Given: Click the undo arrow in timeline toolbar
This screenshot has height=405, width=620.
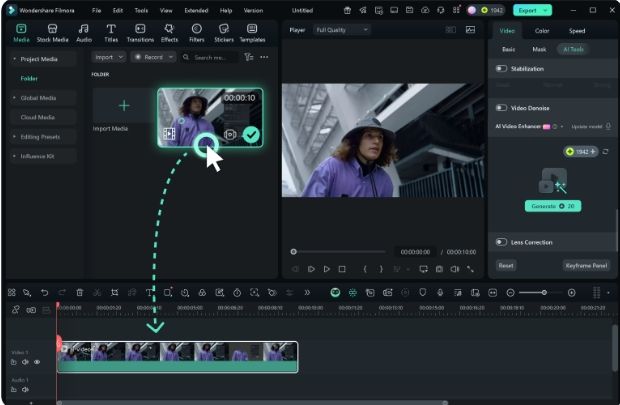Looking at the screenshot, I should (45, 292).
